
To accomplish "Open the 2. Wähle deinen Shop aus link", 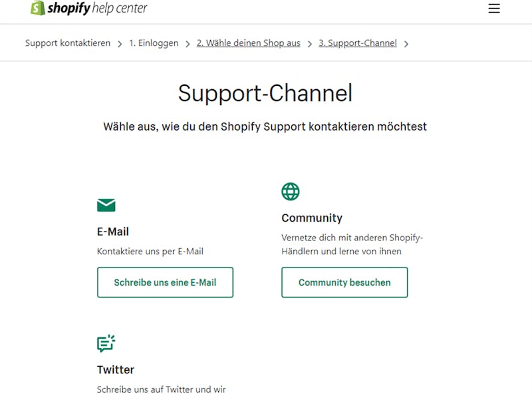I will click(x=248, y=43).
